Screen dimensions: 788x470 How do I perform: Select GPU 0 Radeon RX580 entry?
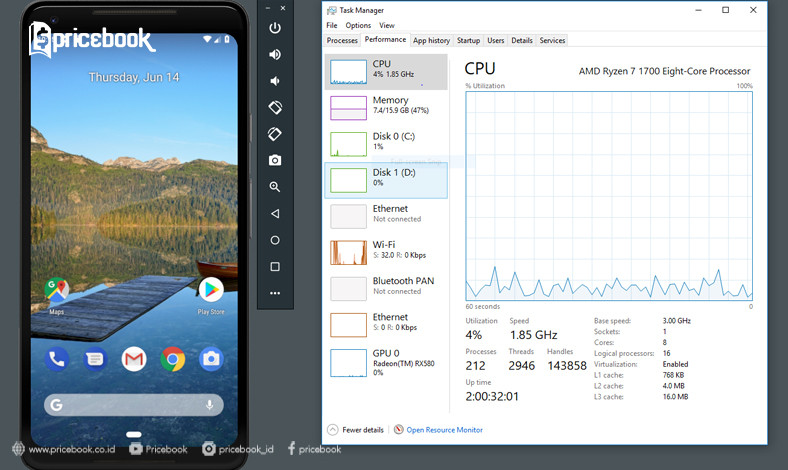[x=386, y=362]
